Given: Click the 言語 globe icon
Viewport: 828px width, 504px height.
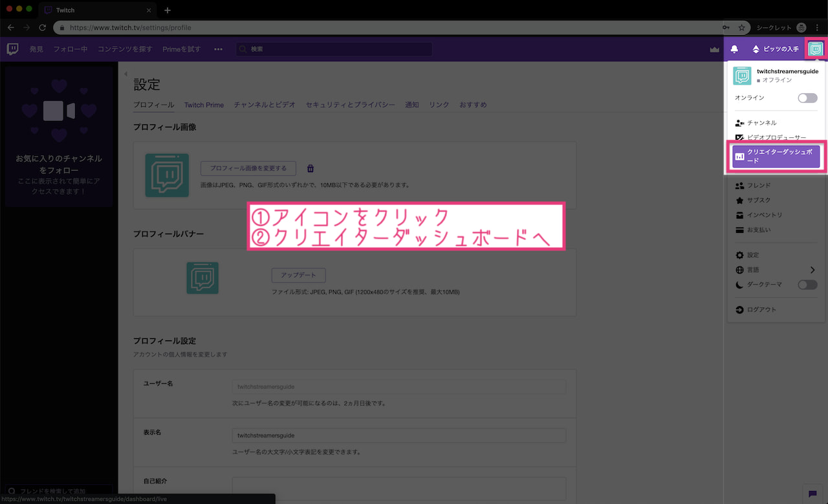Looking at the screenshot, I should (740, 270).
